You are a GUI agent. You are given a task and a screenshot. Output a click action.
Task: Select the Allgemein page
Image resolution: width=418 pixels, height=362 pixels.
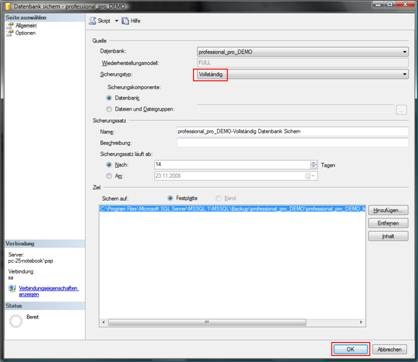point(26,26)
